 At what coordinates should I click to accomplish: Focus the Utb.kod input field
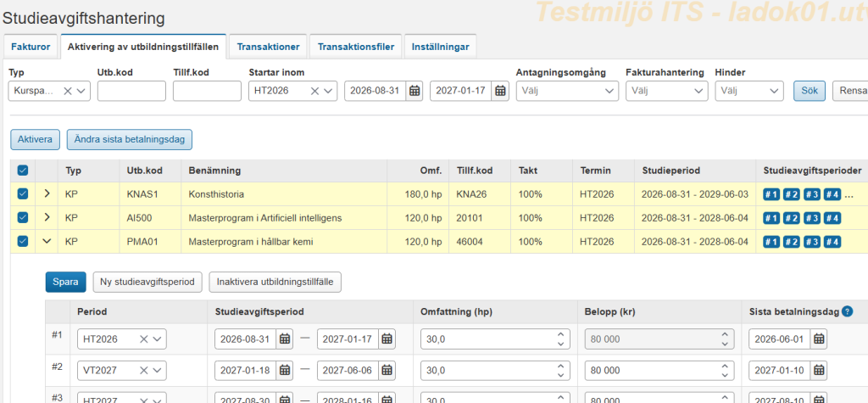pyautogui.click(x=131, y=91)
